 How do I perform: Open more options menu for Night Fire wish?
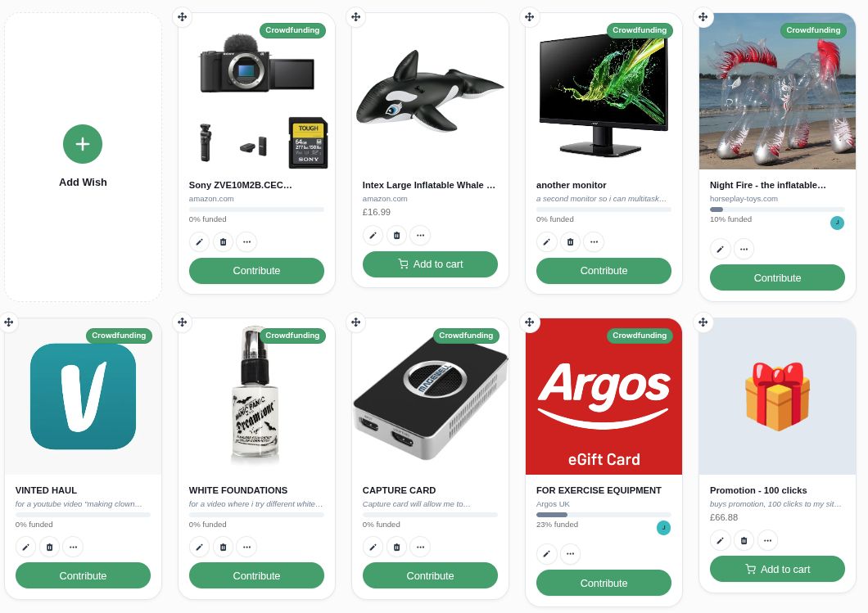pos(744,249)
